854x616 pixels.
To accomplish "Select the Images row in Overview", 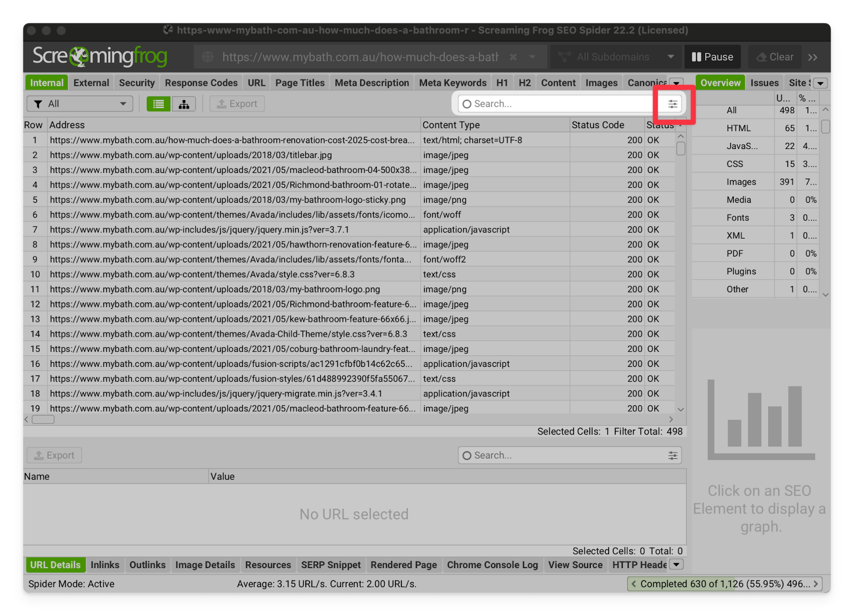I will point(741,182).
